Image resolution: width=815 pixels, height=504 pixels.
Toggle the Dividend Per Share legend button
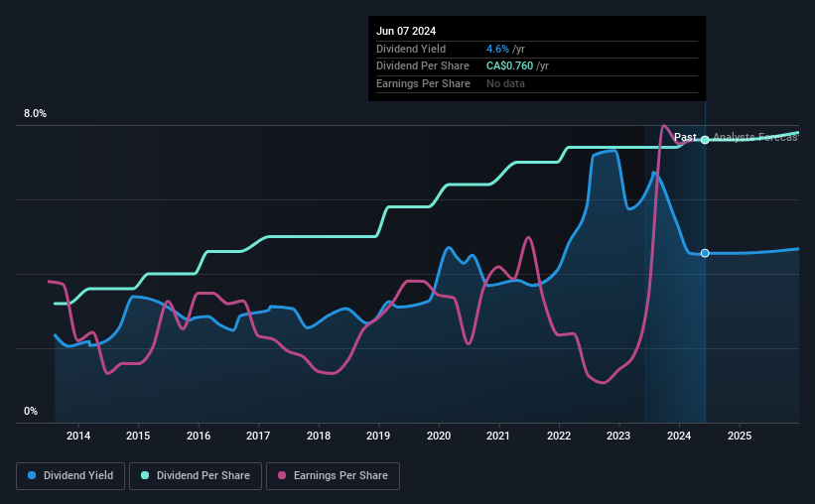tap(196, 476)
